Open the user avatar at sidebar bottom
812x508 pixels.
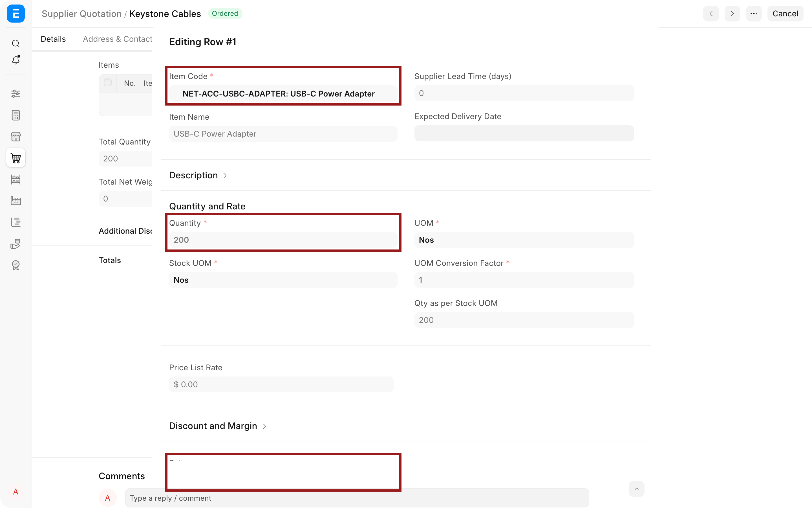pos(16,492)
